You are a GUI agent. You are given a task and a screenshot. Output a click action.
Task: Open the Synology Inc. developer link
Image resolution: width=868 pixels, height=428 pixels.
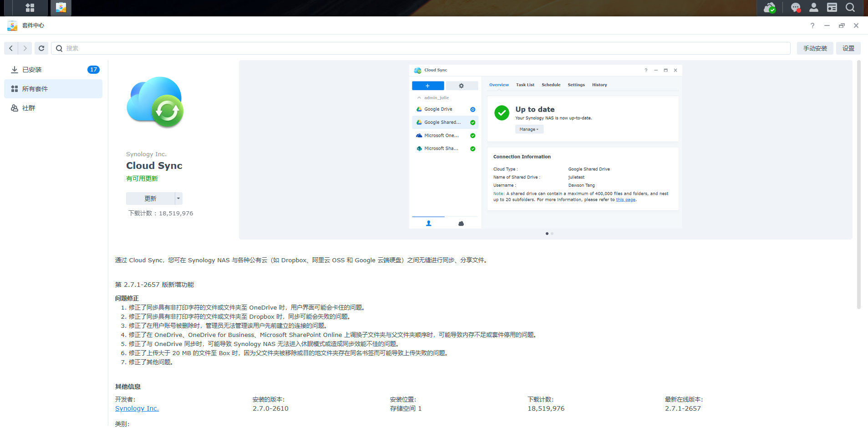[x=137, y=408]
